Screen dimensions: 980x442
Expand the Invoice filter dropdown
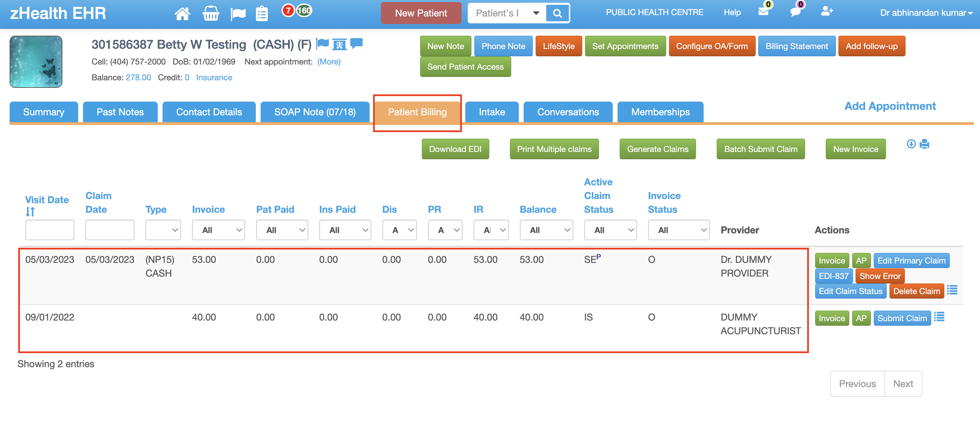point(218,230)
